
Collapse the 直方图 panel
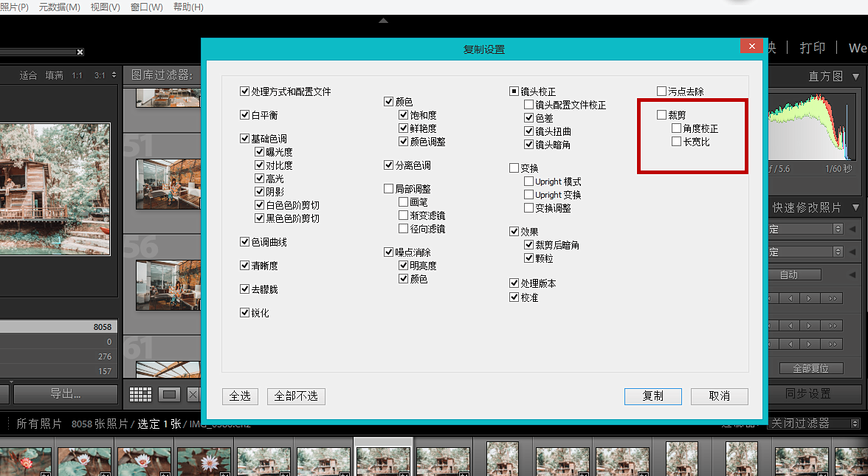click(x=855, y=76)
